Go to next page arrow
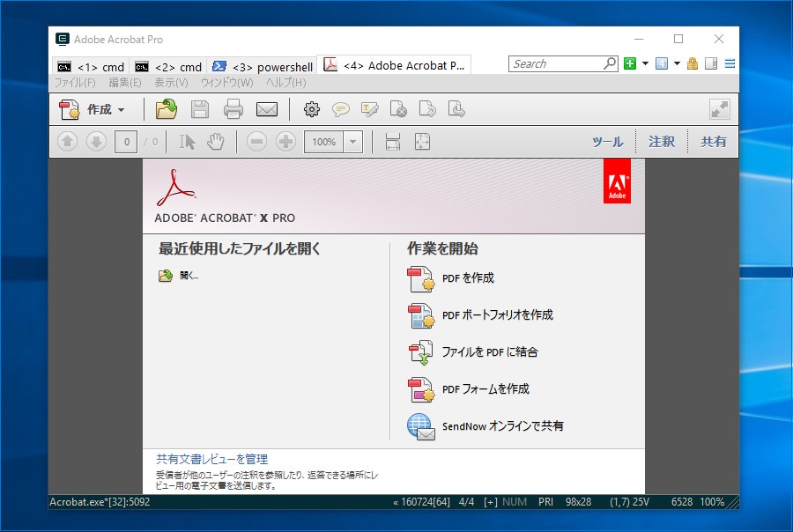 [96, 142]
